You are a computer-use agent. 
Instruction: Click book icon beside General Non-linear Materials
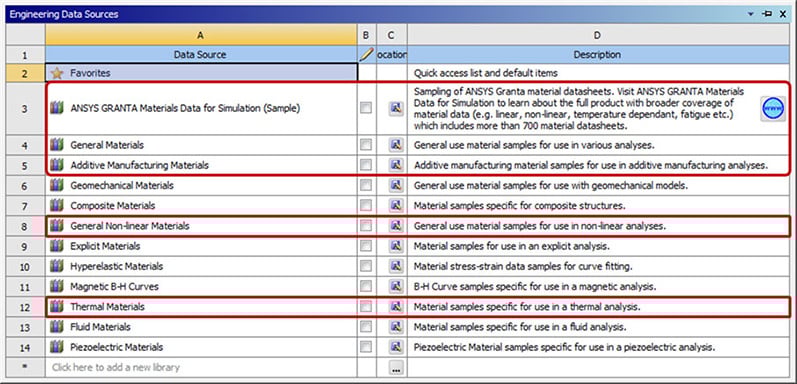pyautogui.click(x=57, y=226)
